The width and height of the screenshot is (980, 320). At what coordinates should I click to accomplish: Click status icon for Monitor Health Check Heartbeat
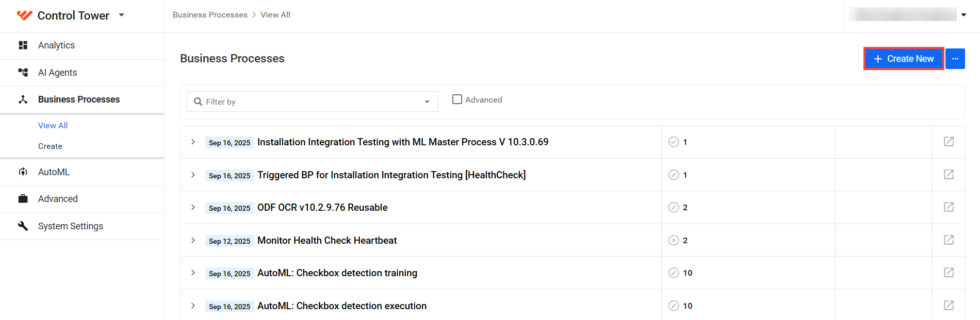[x=674, y=240]
